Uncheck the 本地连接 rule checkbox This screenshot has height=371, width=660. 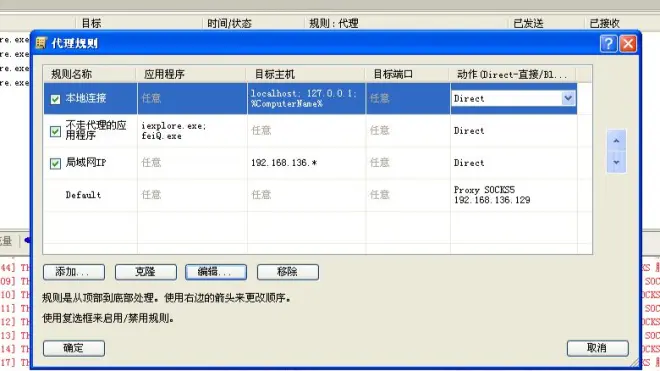55,99
